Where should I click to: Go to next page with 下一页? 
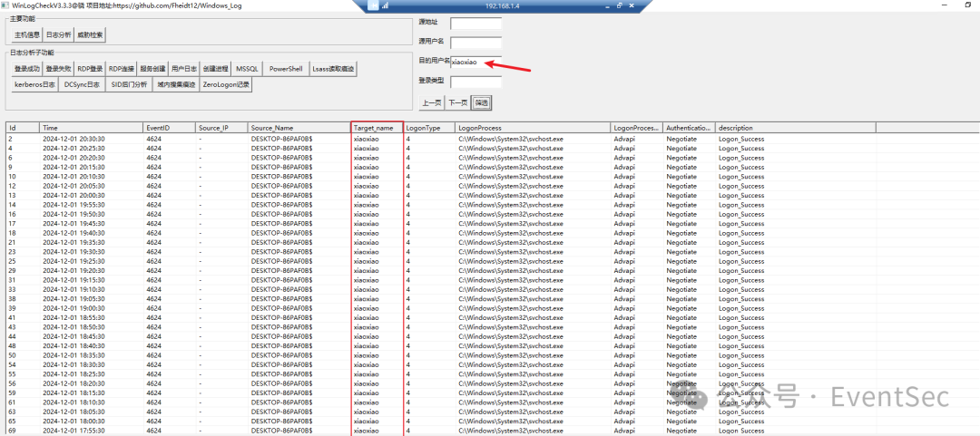pyautogui.click(x=458, y=102)
